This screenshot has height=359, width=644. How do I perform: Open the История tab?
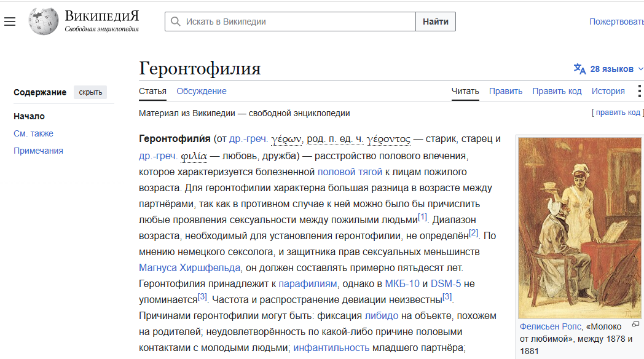[608, 91]
